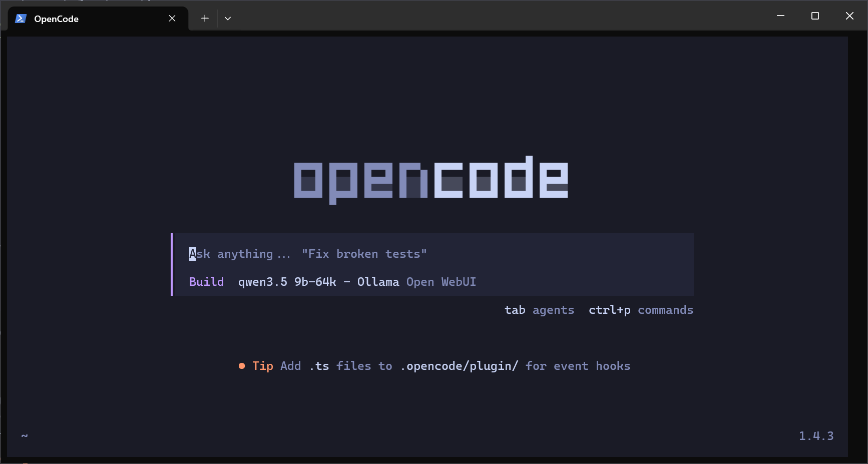Image resolution: width=868 pixels, height=464 pixels.
Task: Open the new tab profile dropdown
Action: (x=228, y=19)
